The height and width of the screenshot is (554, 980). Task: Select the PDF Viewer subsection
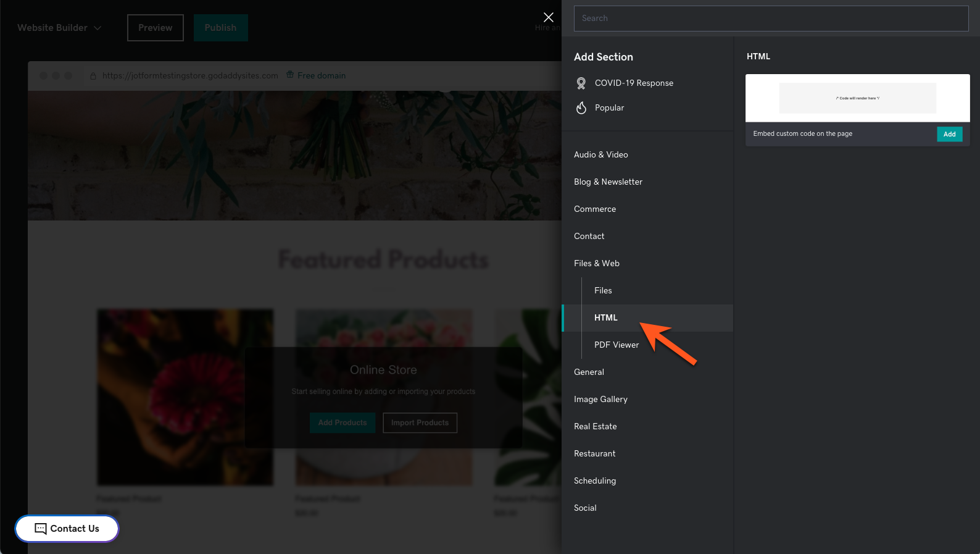[x=616, y=345]
